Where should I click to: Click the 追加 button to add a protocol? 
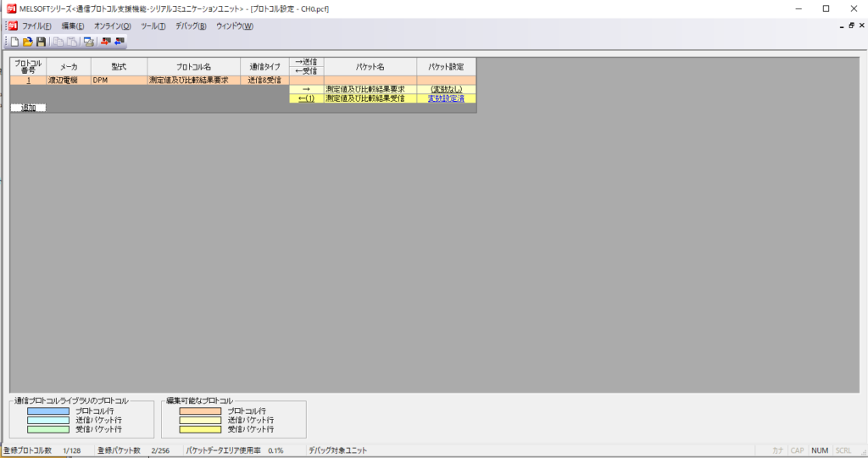(28, 108)
